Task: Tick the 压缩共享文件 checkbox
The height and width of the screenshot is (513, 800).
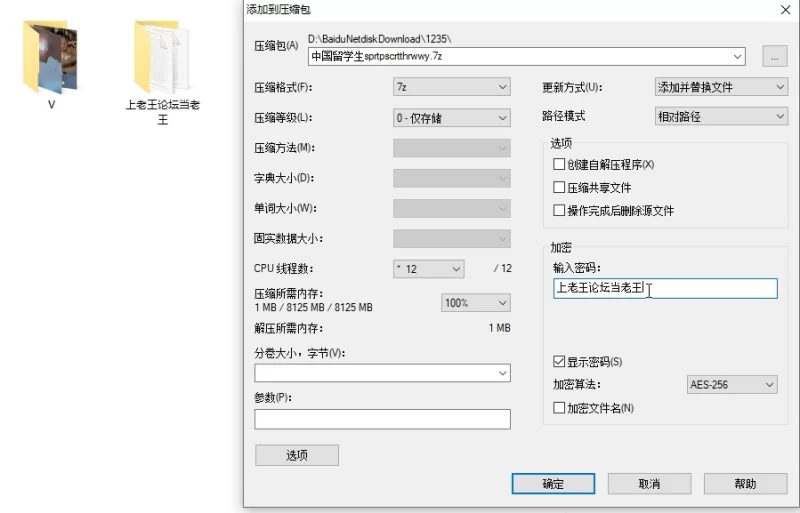Action: point(559,187)
